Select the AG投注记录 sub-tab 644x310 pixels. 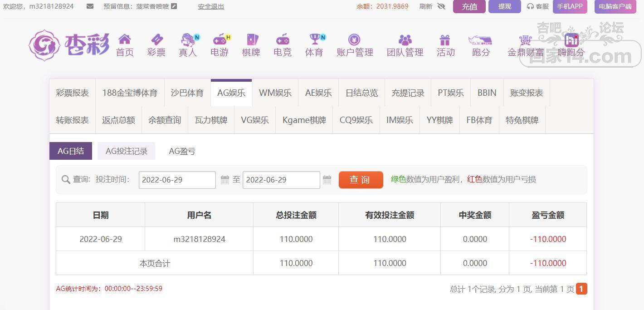(127, 151)
